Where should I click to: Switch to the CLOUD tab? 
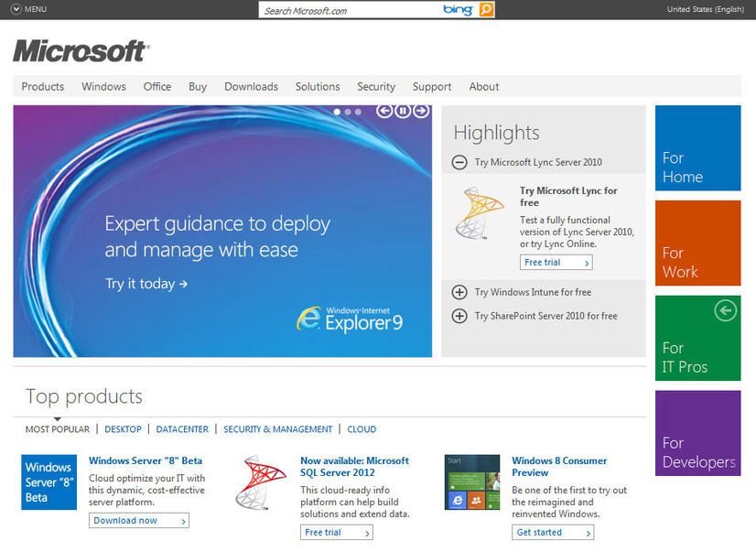pyautogui.click(x=362, y=429)
